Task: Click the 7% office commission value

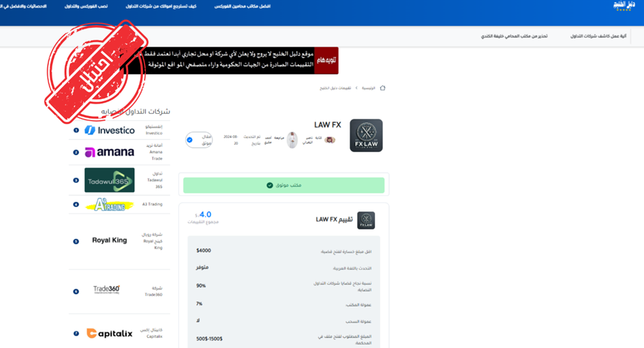Action: (199, 304)
